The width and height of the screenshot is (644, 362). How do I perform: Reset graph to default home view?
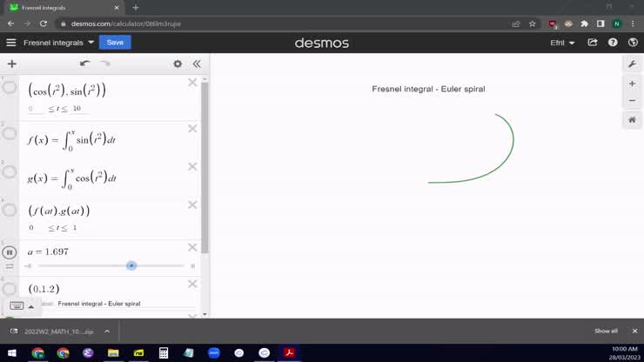[632, 120]
